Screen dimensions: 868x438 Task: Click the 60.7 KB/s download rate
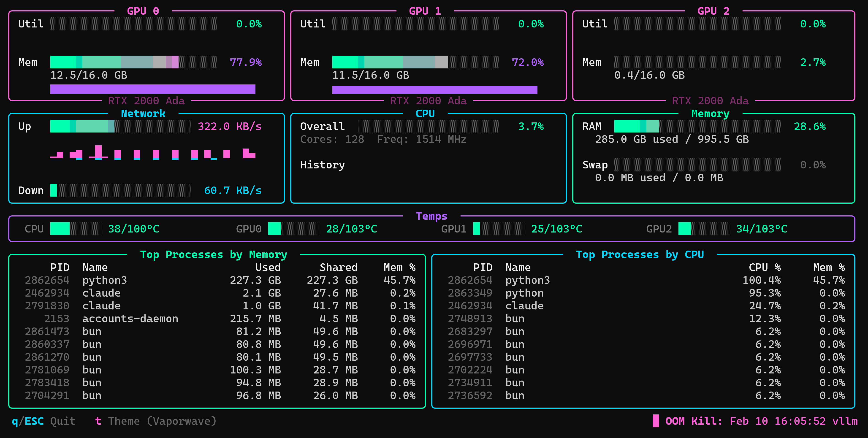(x=233, y=190)
